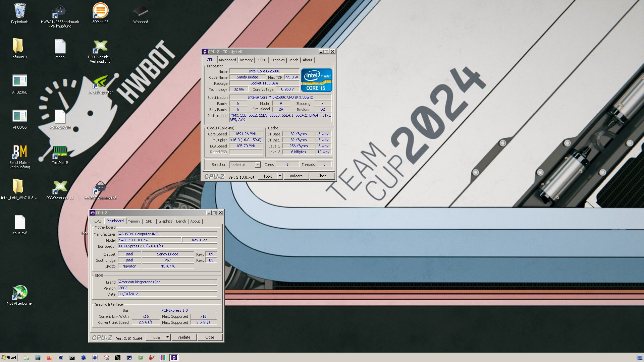Click the green graphics card taskbar icon
The height and width of the screenshot is (362, 644).
[x=141, y=358]
